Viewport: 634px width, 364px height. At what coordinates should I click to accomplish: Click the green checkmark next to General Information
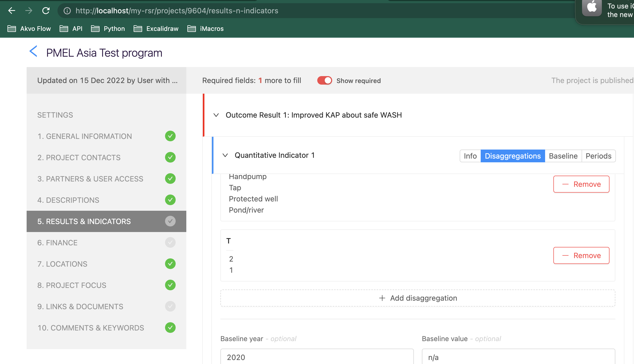click(x=170, y=136)
